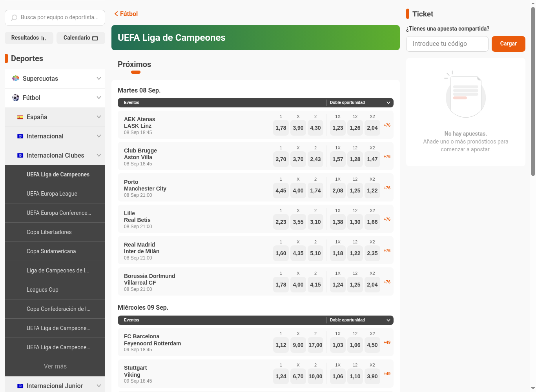Image resolution: width=536 pixels, height=392 pixels.
Task: Focus the Busca por equipo search field
Action: click(55, 18)
